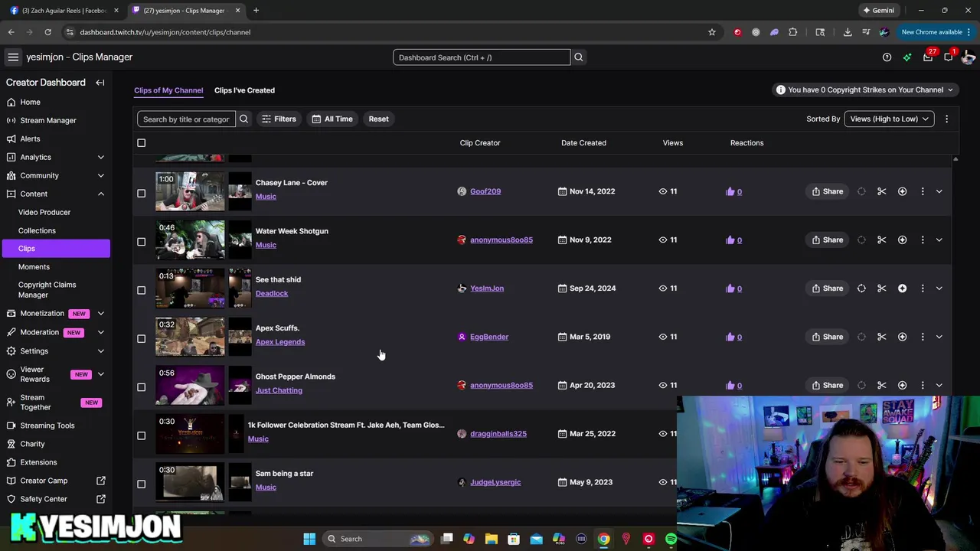Image resolution: width=980 pixels, height=551 pixels.
Task: Click thumbs up reaction for Apex Scuffs
Action: click(x=730, y=337)
